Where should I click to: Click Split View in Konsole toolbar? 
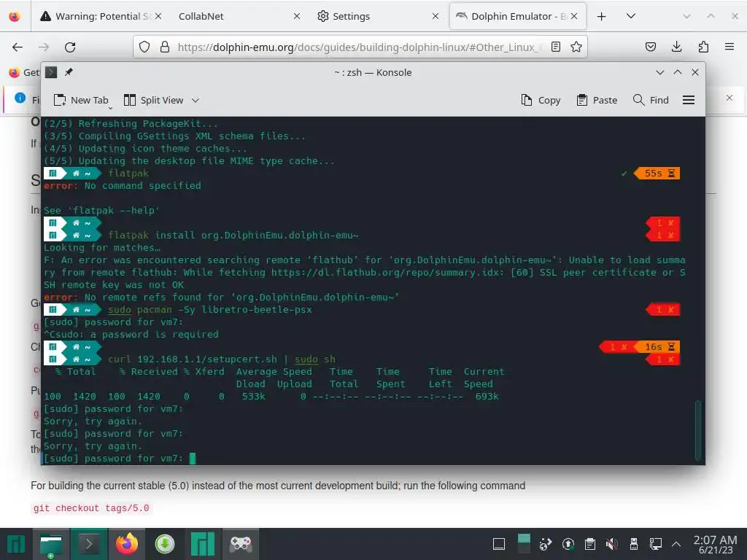[154, 100]
